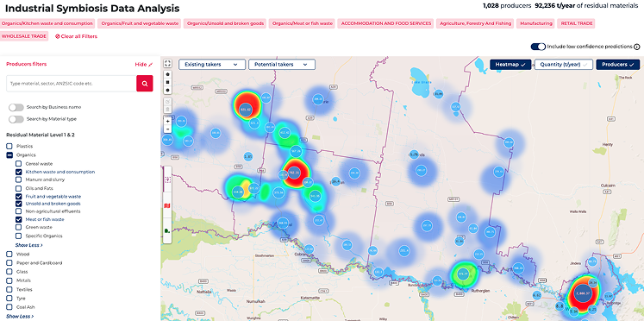Uncheck Meat or fish waste checkbox
The width and height of the screenshot is (644, 321).
[x=18, y=219]
